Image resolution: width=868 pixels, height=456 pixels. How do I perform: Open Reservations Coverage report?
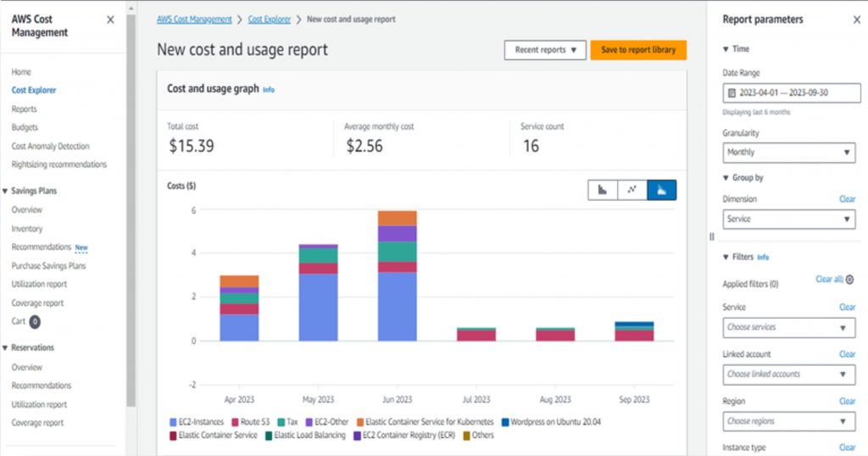click(37, 423)
